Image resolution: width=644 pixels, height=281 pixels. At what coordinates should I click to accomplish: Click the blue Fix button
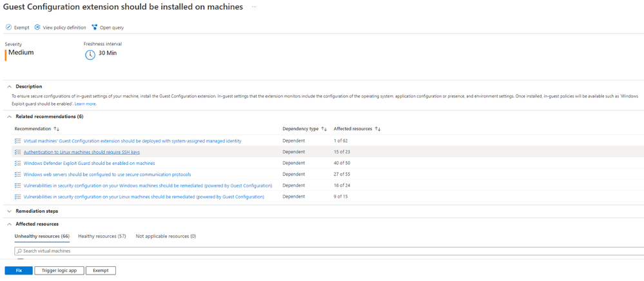point(19,271)
